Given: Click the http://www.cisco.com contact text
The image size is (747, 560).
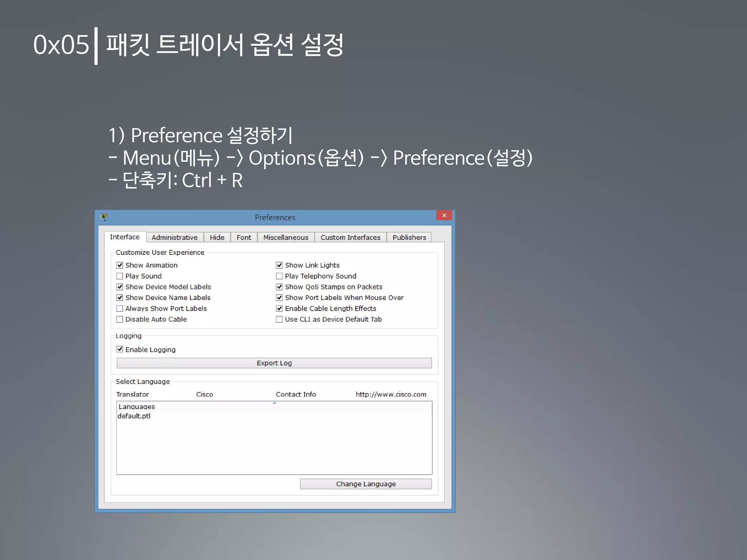Looking at the screenshot, I should 391,394.
